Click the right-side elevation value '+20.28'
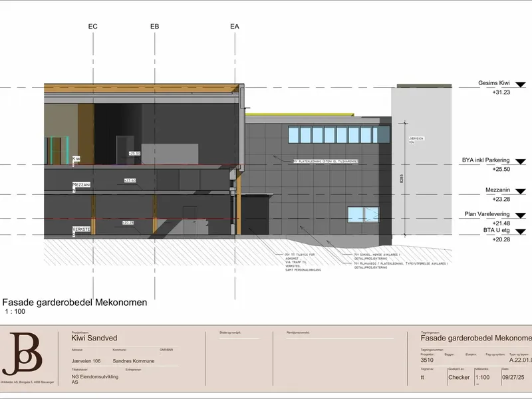Screen dimensions: 532x399 tap(501, 239)
